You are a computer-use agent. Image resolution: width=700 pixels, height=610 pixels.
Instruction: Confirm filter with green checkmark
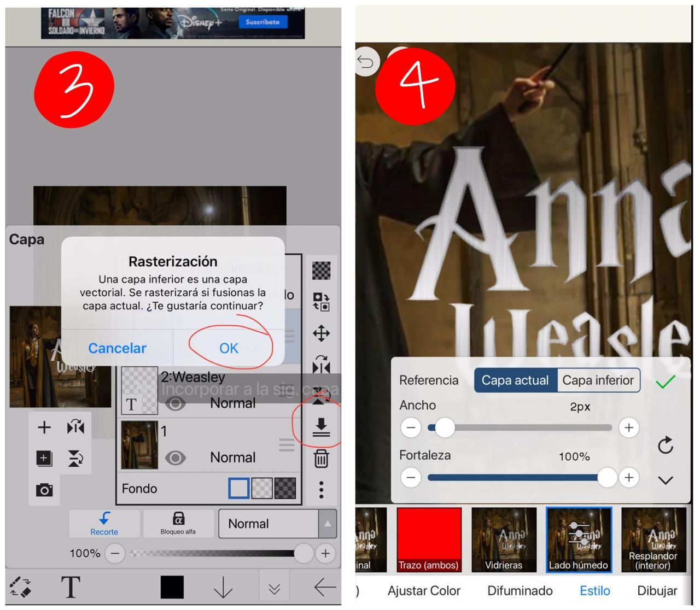pyautogui.click(x=666, y=381)
